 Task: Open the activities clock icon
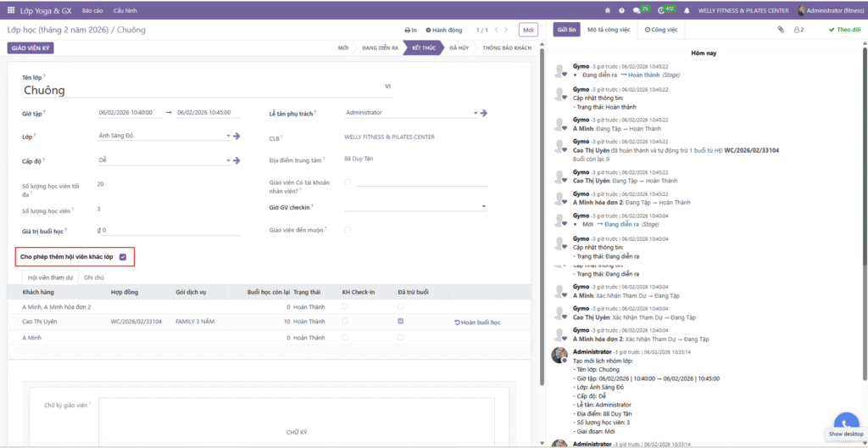(661, 10)
